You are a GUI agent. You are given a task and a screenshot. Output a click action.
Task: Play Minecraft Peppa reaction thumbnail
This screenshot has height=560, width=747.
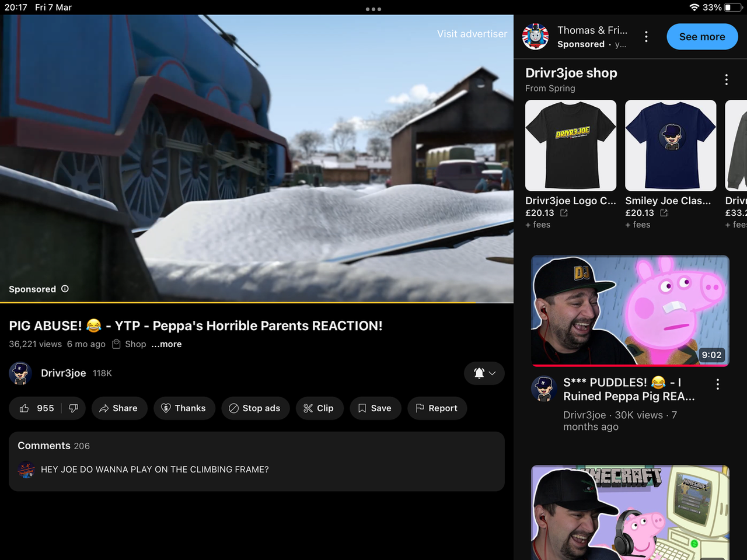630,512
